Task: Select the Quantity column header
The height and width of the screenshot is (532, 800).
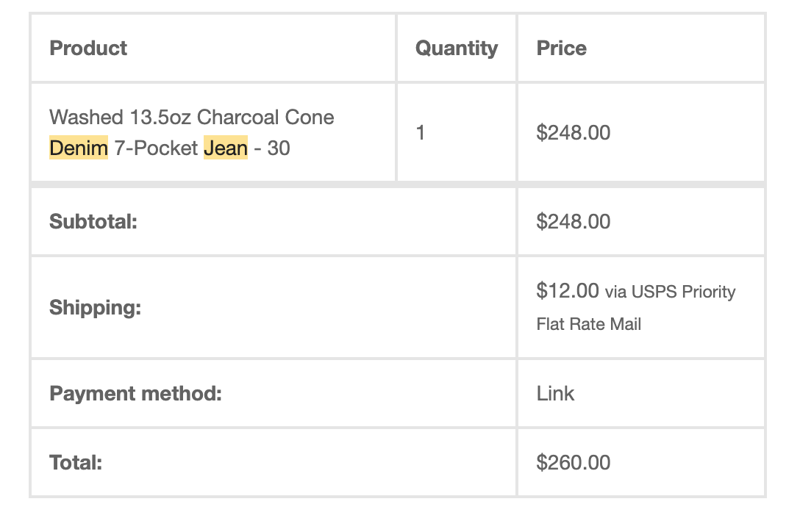Action: 457,48
